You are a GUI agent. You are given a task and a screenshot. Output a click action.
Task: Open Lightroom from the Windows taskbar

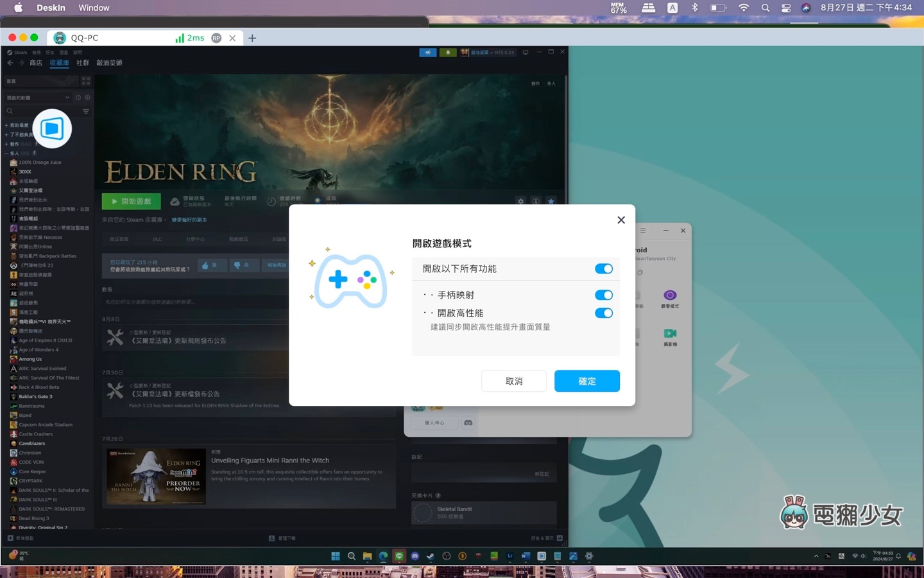510,556
